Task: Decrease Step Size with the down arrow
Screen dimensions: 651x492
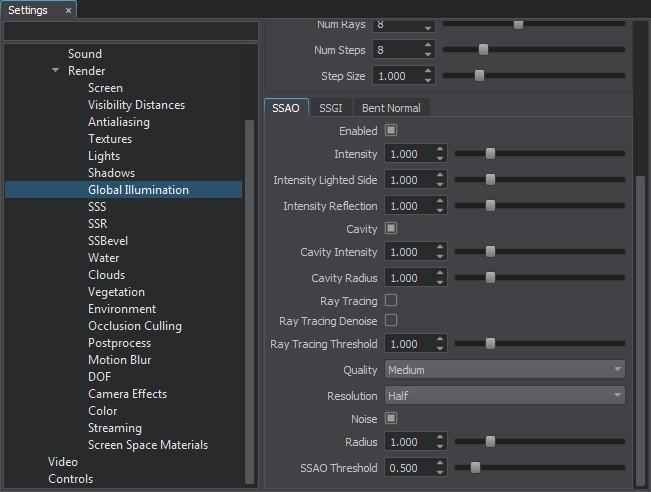Action: click(x=428, y=80)
